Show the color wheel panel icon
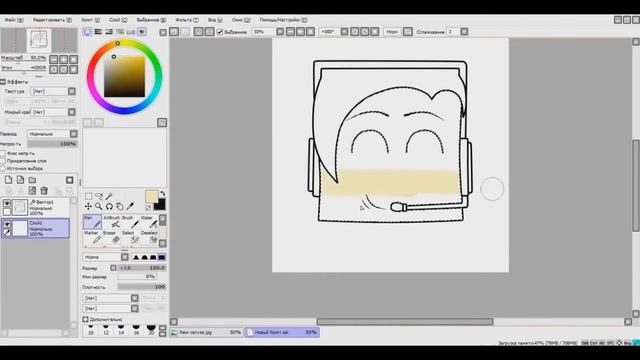This screenshot has width=640, height=360. pyautogui.click(x=87, y=32)
